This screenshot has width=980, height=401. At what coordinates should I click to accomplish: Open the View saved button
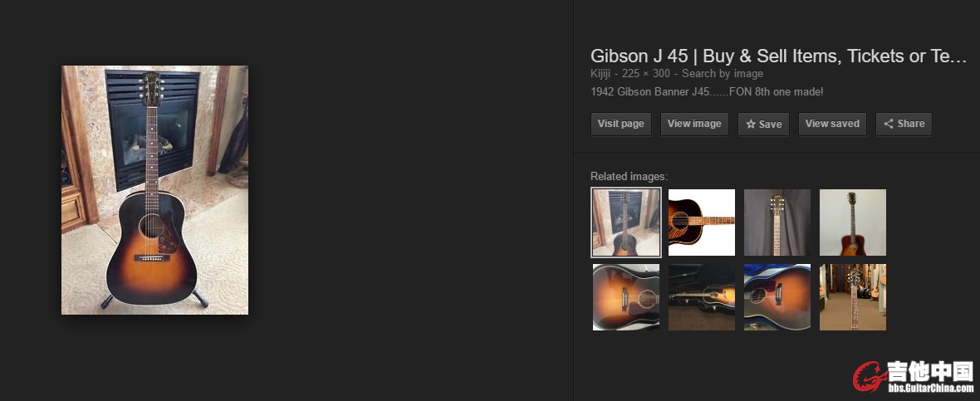click(x=832, y=124)
